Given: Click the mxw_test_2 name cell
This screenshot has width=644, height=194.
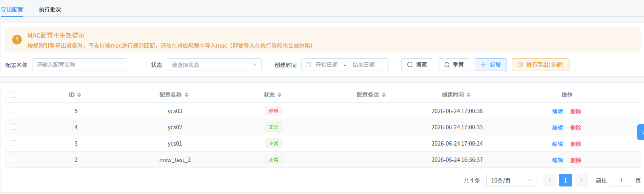Looking at the screenshot, I should [x=175, y=160].
